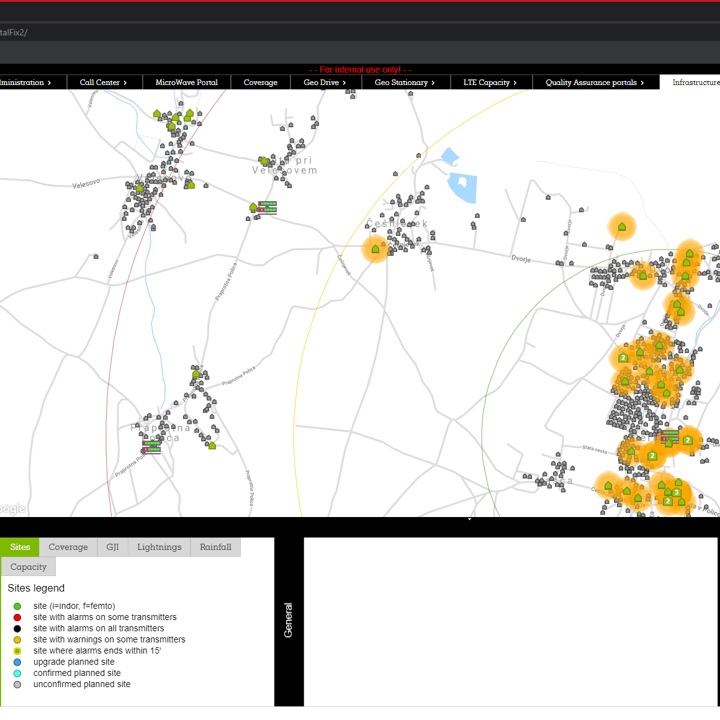The image size is (720, 720).
Task: Select the Capacity tab
Action: [28, 567]
